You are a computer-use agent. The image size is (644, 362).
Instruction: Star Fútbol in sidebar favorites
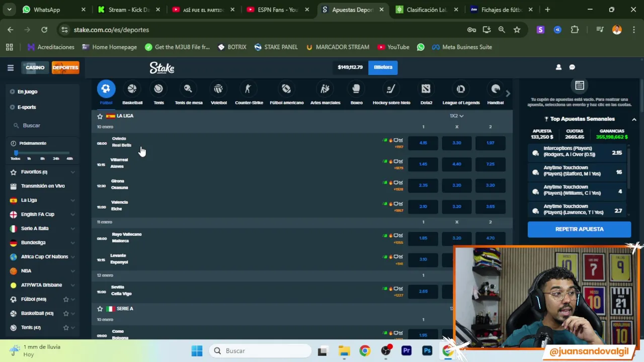(66, 299)
